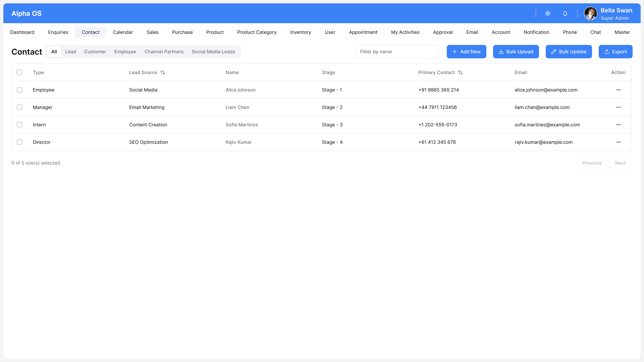Open Bella Swan profile avatar

590,13
